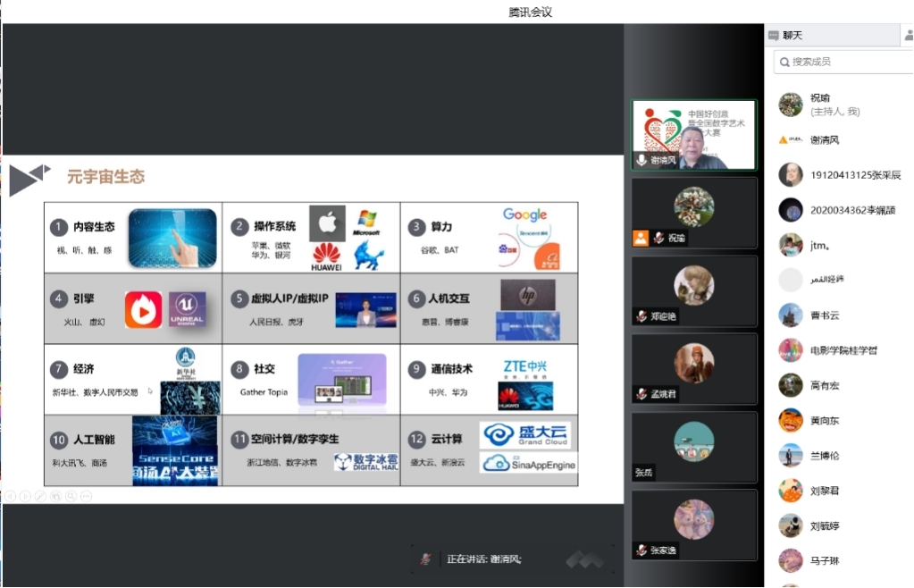Click the muted mic icon beside 正在讲话
Image resolution: width=914 pixels, height=588 pixels.
pos(426,559)
